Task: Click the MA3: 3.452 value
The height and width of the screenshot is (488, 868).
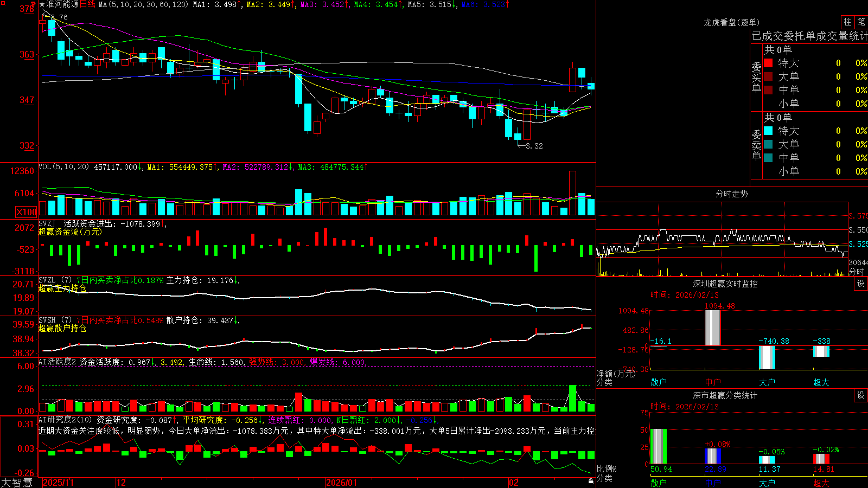Action: click(x=324, y=4)
